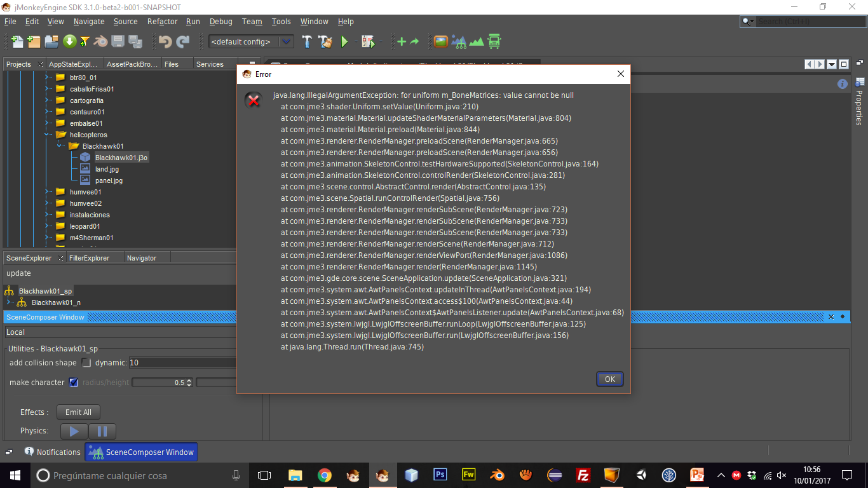
Task: Collapse the Blackhawk01 folder
Action: (60, 146)
